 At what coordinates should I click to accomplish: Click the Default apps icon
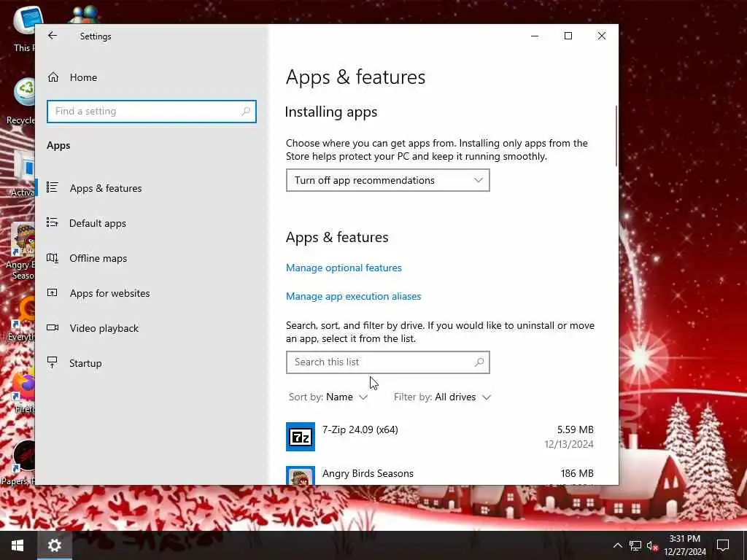(x=53, y=222)
